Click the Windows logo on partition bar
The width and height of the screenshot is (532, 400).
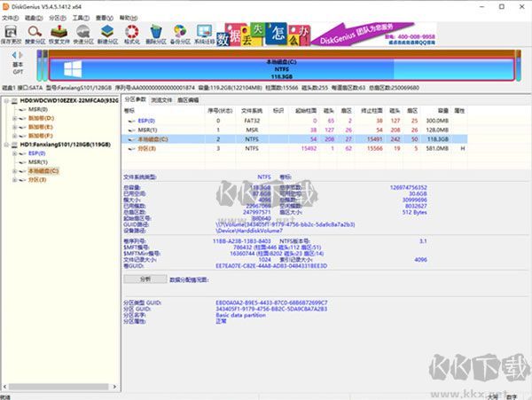73,69
